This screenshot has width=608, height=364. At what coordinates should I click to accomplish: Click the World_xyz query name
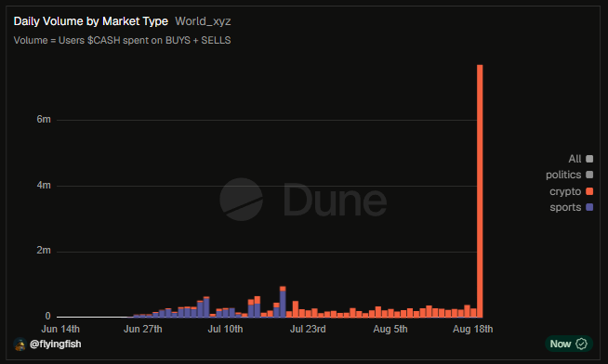tap(203, 21)
